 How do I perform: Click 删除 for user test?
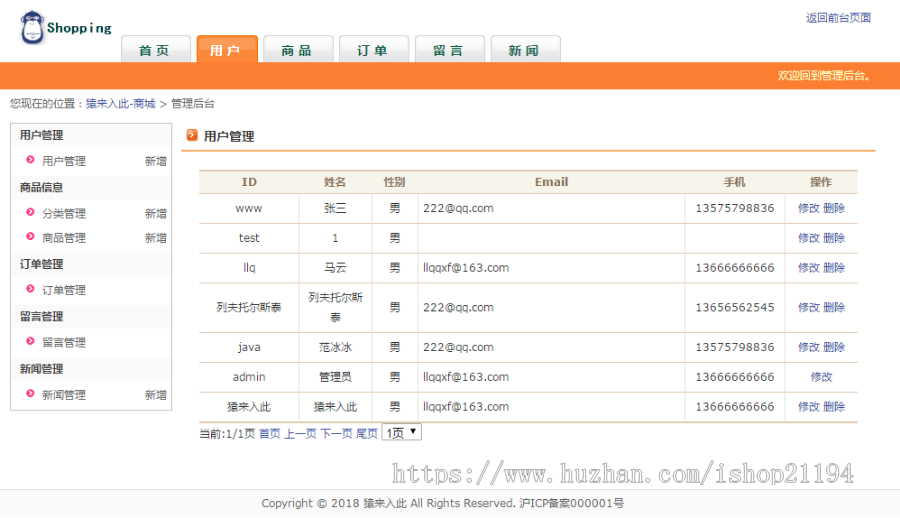[834, 238]
